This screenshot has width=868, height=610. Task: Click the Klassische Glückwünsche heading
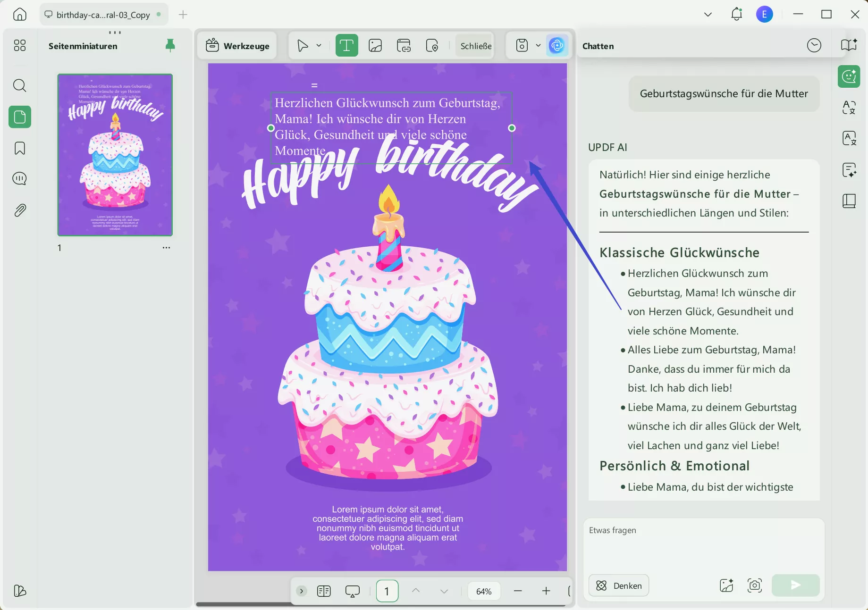[x=679, y=253]
